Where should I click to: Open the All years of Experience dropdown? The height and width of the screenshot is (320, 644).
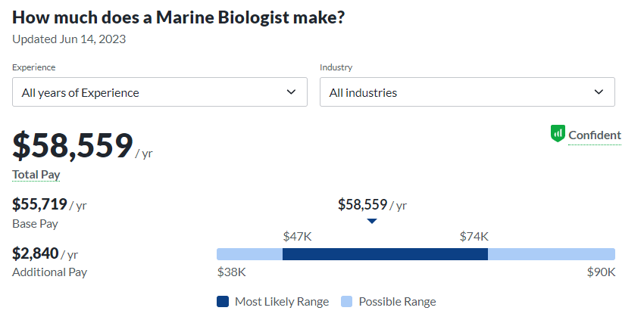[159, 92]
